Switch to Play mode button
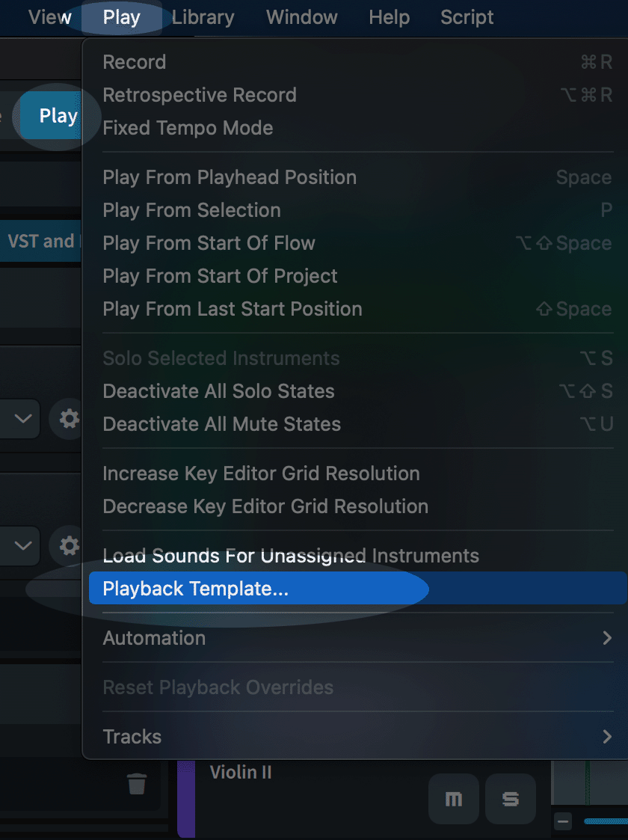 pos(52,116)
